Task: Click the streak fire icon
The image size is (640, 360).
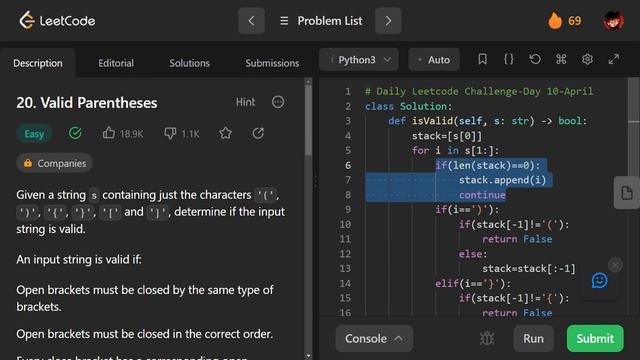Action: click(x=555, y=20)
